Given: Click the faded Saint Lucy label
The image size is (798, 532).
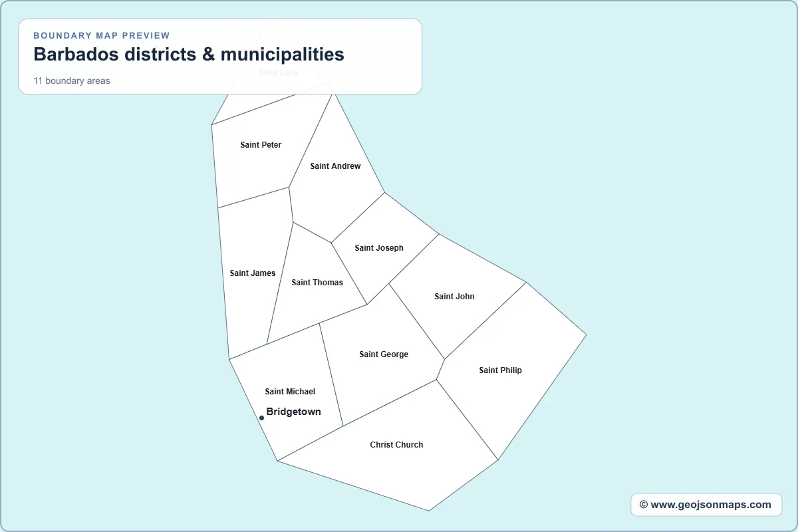Looking at the screenshot, I should [278, 72].
